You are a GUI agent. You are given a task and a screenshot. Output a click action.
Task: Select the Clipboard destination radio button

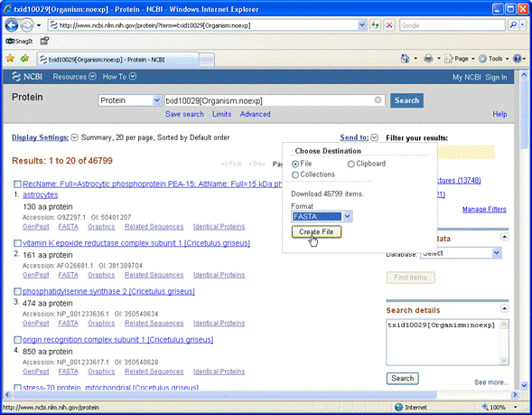click(x=350, y=164)
